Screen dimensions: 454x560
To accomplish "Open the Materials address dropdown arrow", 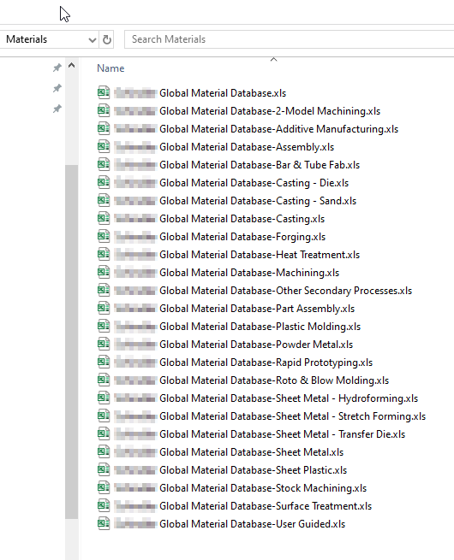I will pyautogui.click(x=92, y=40).
